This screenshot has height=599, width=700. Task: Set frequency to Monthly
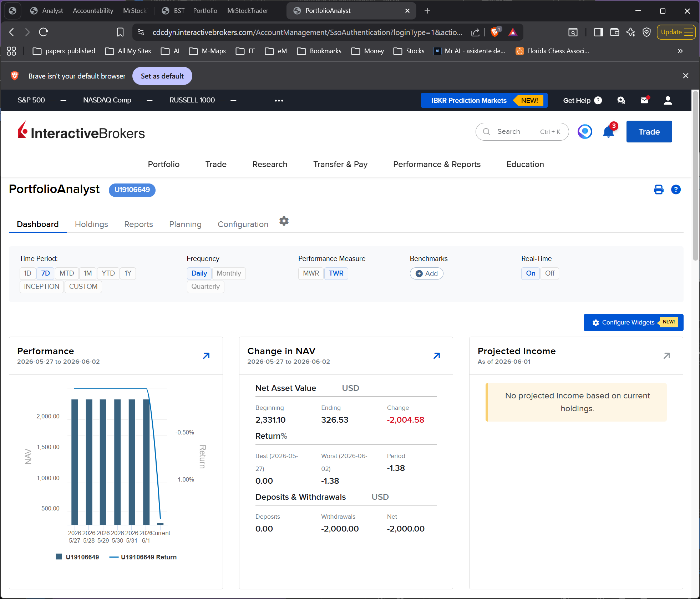(229, 273)
